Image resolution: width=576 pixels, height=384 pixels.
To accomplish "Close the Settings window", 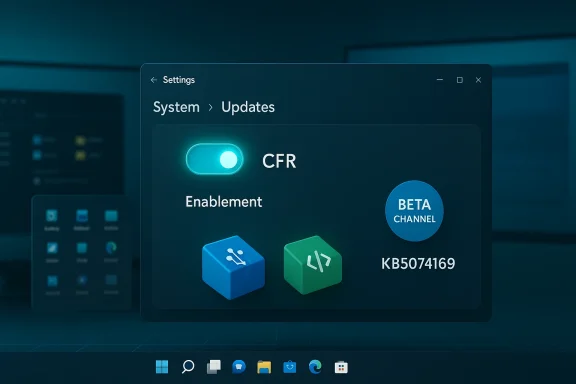I will click(x=478, y=80).
